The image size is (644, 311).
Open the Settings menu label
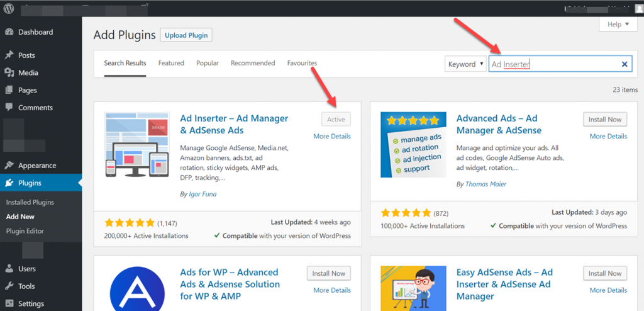pyautogui.click(x=31, y=304)
